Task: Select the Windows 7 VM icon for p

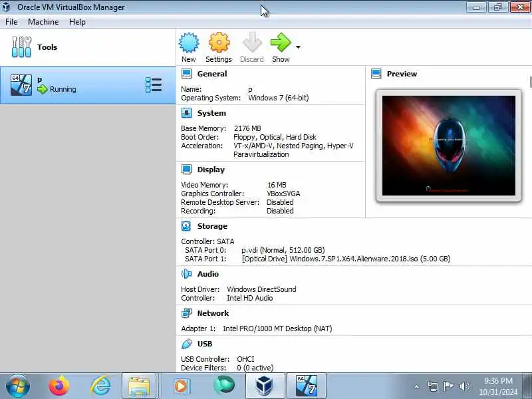Action: point(21,85)
